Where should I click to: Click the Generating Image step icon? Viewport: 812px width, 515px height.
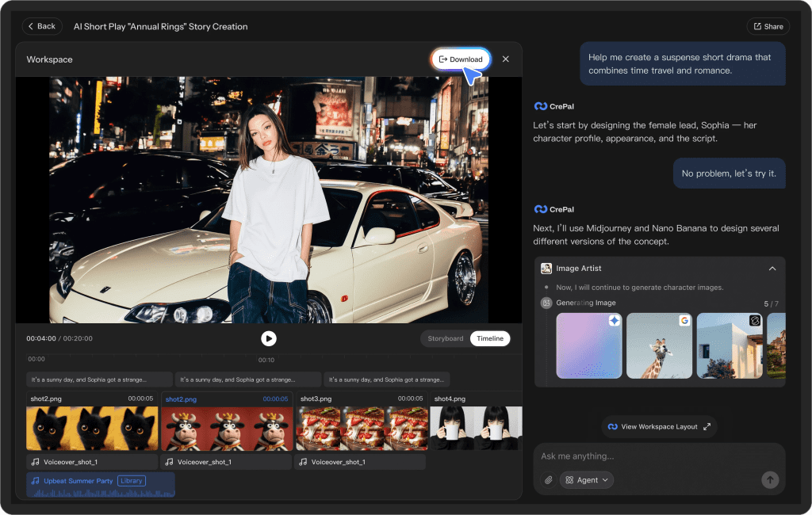[x=546, y=303]
